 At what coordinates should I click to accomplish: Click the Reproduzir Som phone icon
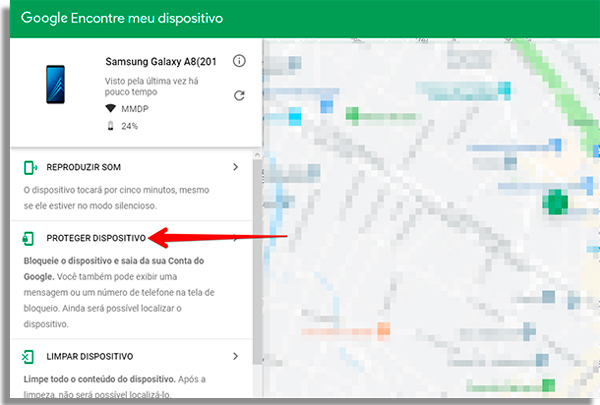(30, 167)
